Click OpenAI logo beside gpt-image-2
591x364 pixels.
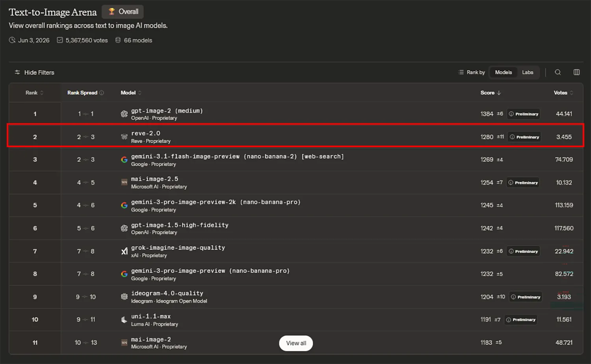(x=124, y=114)
